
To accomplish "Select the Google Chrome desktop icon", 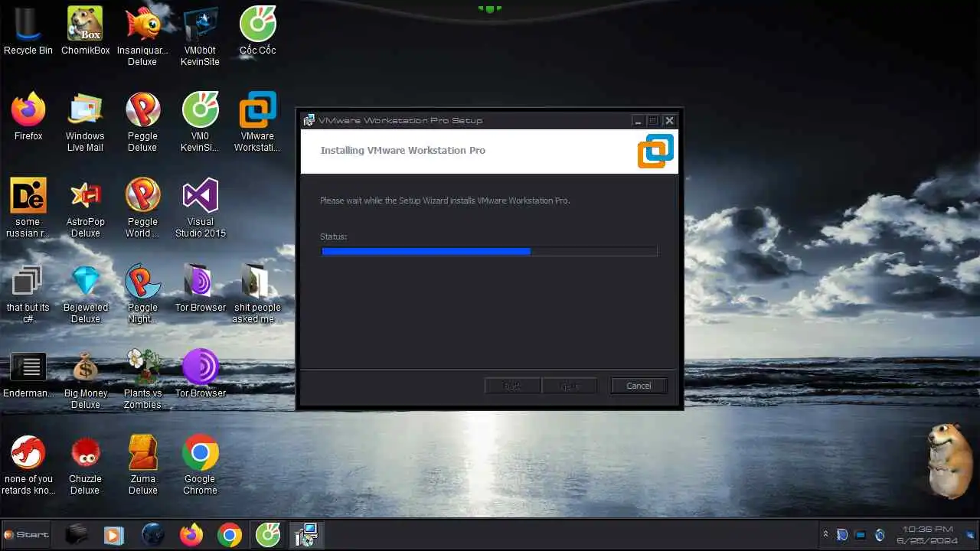I will [200, 465].
